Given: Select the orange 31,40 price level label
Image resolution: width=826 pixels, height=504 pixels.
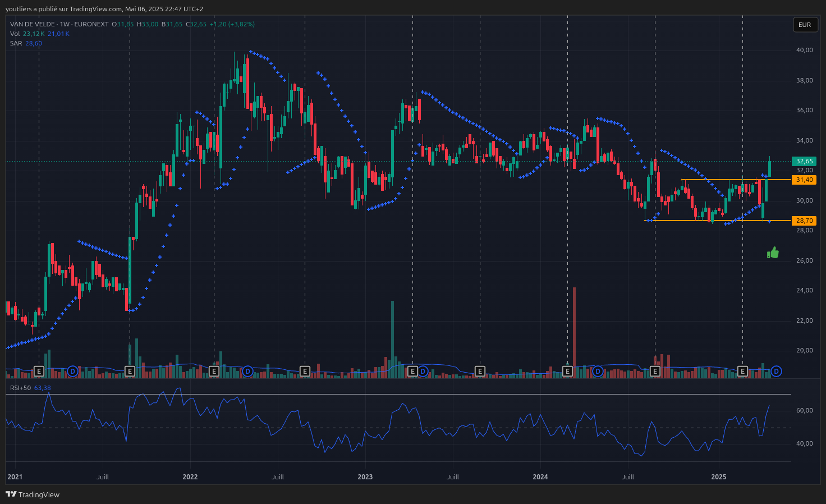Looking at the screenshot, I should tap(804, 180).
